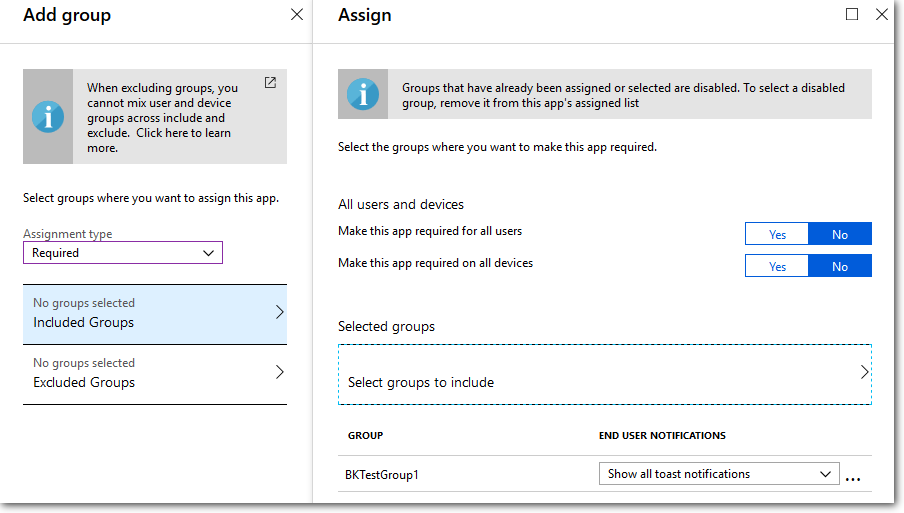Set required for all users to No
This screenshot has width=904, height=513.
(839, 234)
